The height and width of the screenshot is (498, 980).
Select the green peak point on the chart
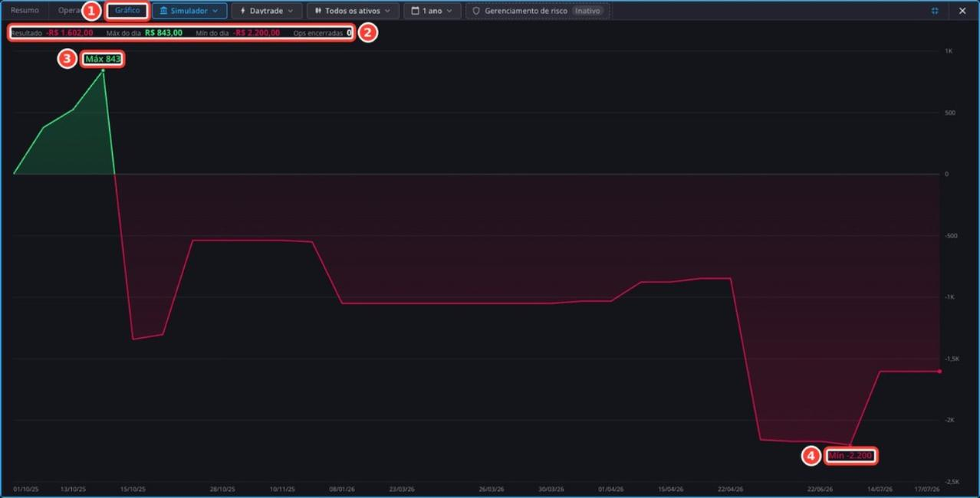coord(103,70)
